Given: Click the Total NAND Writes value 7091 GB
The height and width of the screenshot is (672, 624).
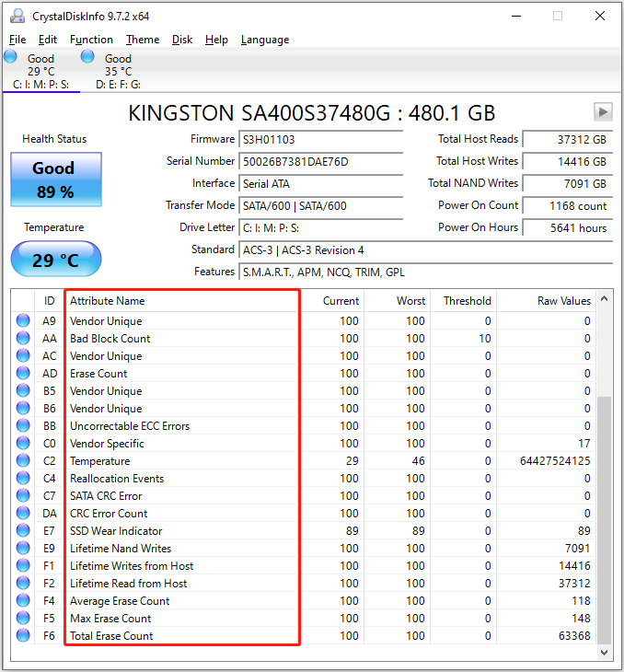Looking at the screenshot, I should coord(568,184).
